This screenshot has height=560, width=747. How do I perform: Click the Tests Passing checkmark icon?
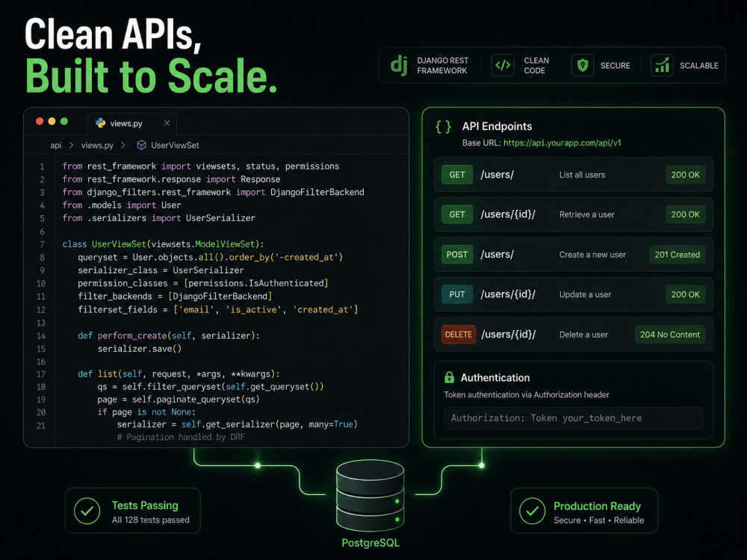coord(87,511)
